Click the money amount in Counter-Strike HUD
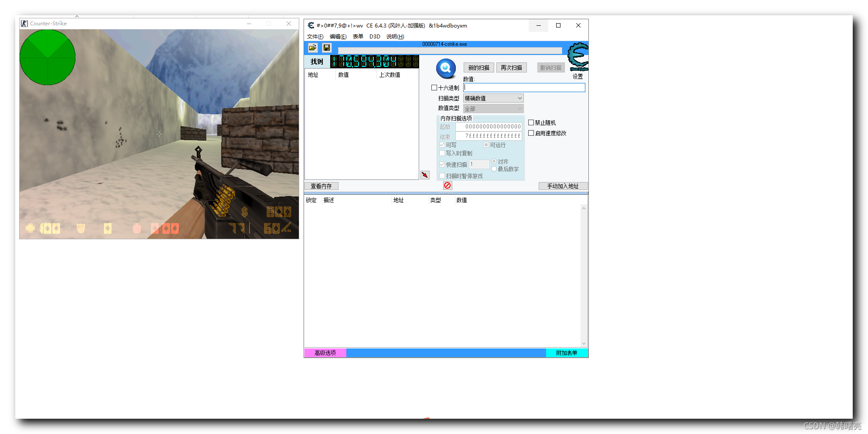This screenshot has width=868, height=434. click(x=279, y=212)
